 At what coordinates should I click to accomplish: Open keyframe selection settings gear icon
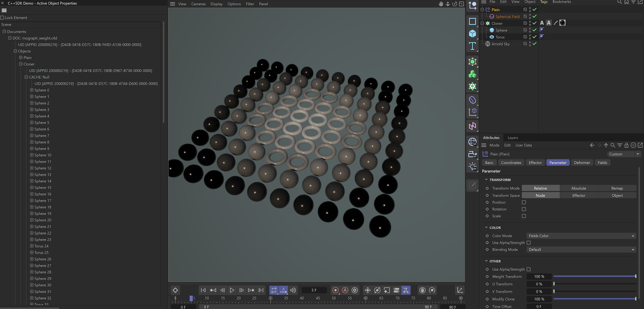click(355, 290)
